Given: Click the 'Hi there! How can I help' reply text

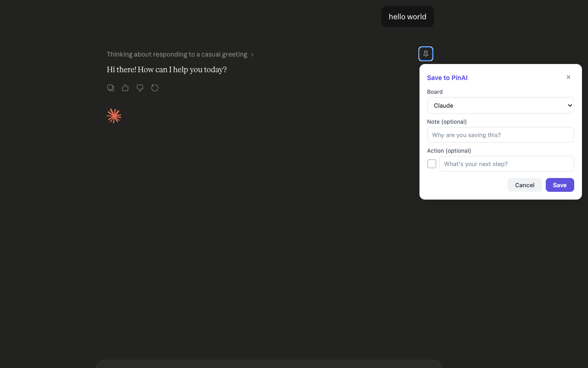Looking at the screenshot, I should click(x=167, y=69).
